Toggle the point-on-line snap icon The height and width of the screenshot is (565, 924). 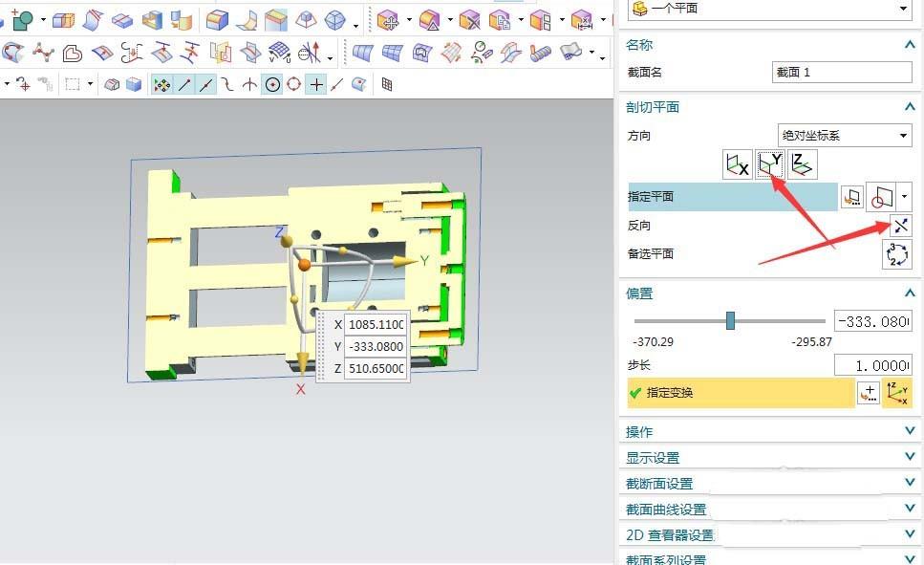[x=336, y=84]
